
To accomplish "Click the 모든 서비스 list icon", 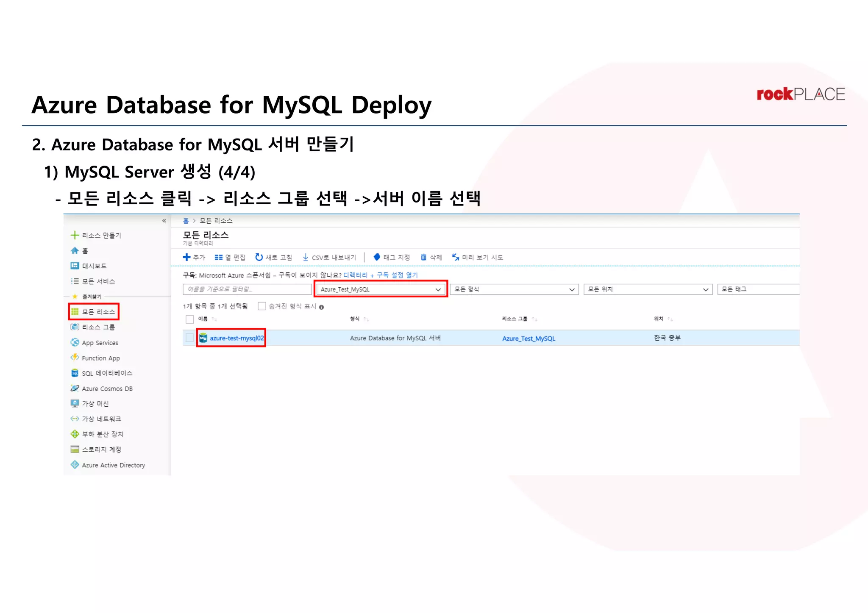I will click(75, 281).
